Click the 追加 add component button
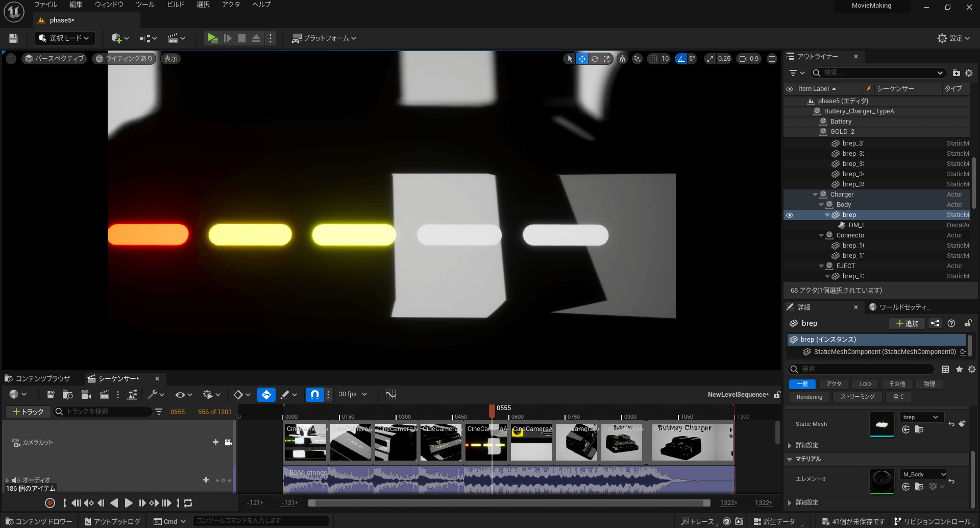980x528 pixels. (907, 323)
